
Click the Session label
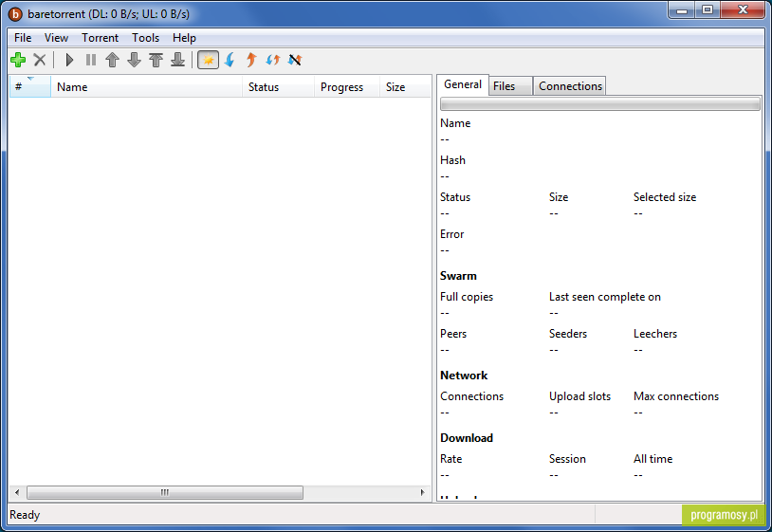pyautogui.click(x=568, y=459)
